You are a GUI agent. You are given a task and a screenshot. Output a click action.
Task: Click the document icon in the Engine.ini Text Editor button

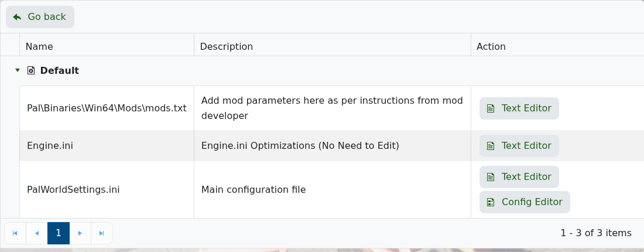491,146
